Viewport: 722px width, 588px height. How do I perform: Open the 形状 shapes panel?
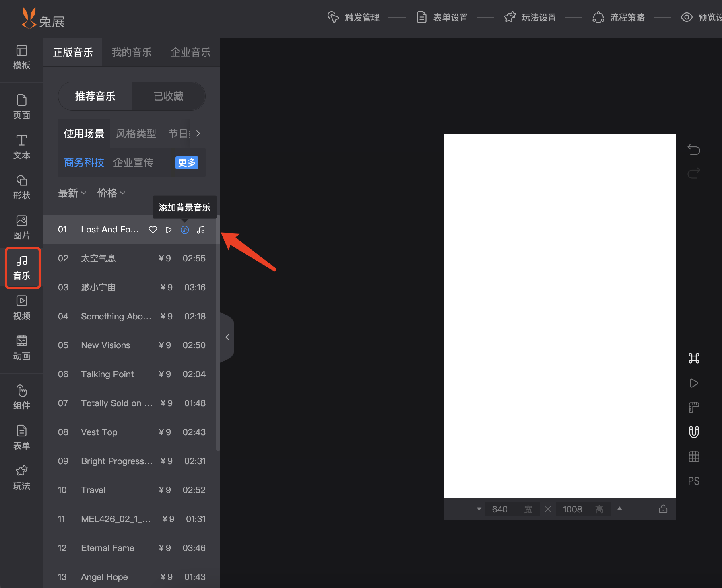(22, 187)
